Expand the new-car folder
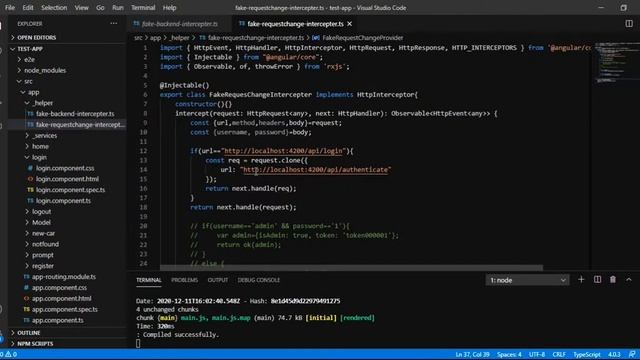Screen dimensions: 640x360 pyautogui.click(x=43, y=233)
